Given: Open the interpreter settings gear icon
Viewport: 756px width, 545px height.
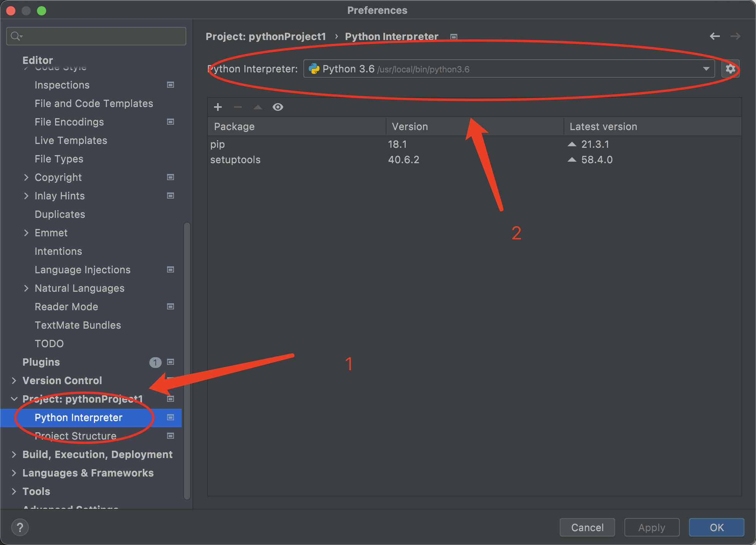Looking at the screenshot, I should pyautogui.click(x=730, y=69).
